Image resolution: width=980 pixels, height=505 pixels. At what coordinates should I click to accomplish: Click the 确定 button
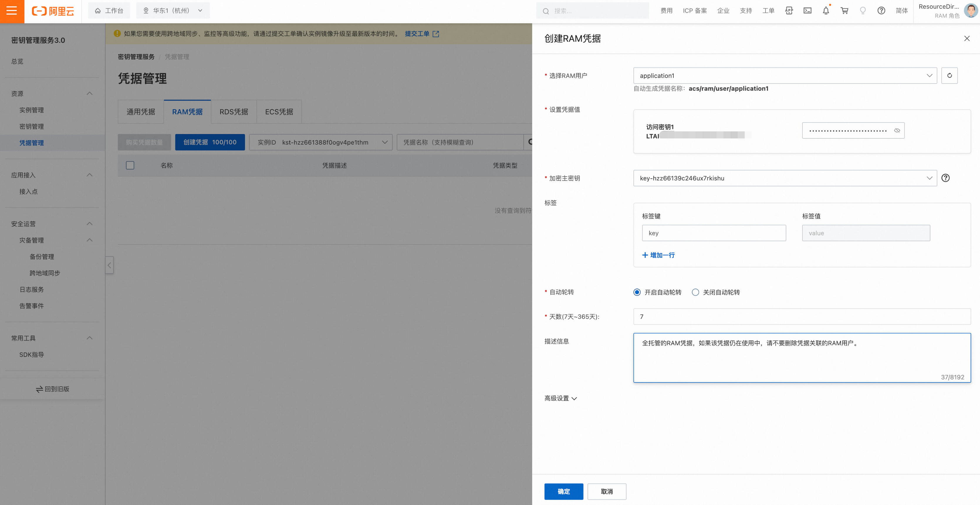pyautogui.click(x=563, y=491)
